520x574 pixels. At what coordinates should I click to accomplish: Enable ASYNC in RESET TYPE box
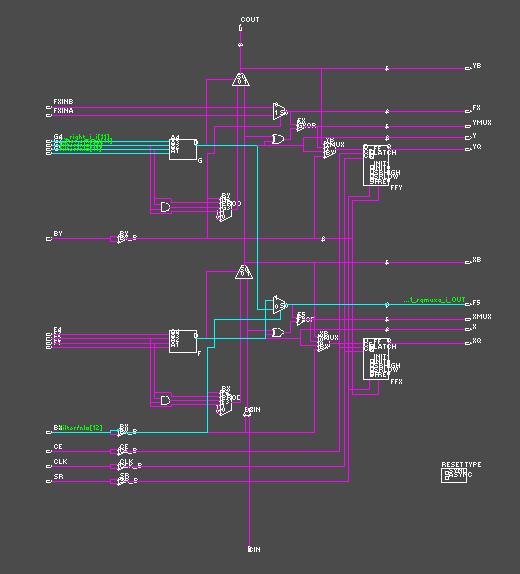click(x=446, y=477)
